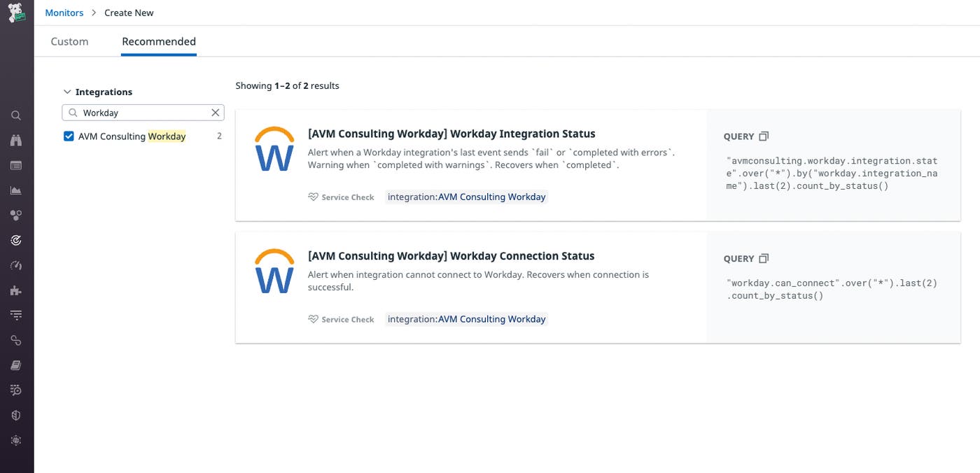
Task: Open settings from the gear sidebar icon
Action: pyautogui.click(x=16, y=440)
